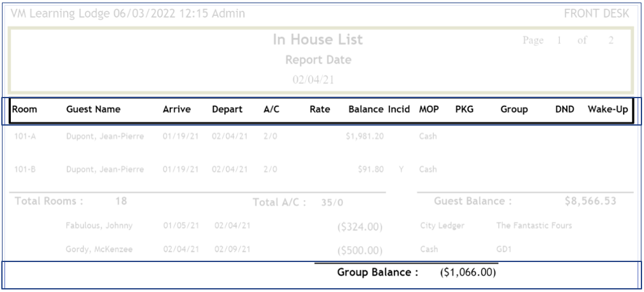Viewport: 644px width, 292px height.
Task: Select the Guest Name column header
Action: pos(94,110)
